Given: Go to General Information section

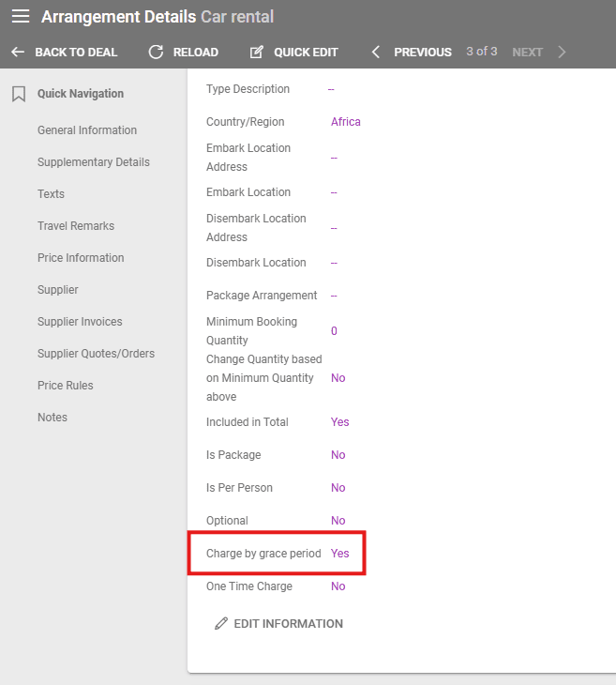Looking at the screenshot, I should tap(87, 130).
